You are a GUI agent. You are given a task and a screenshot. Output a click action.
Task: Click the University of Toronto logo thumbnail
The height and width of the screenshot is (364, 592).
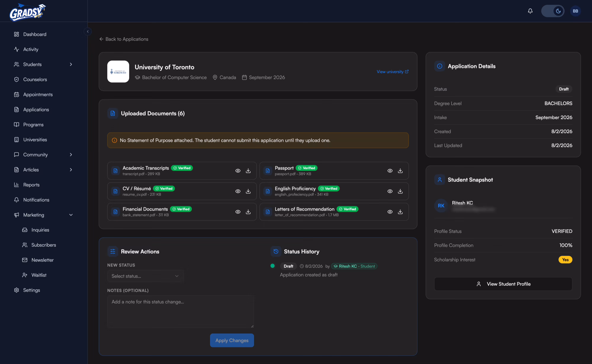(118, 72)
